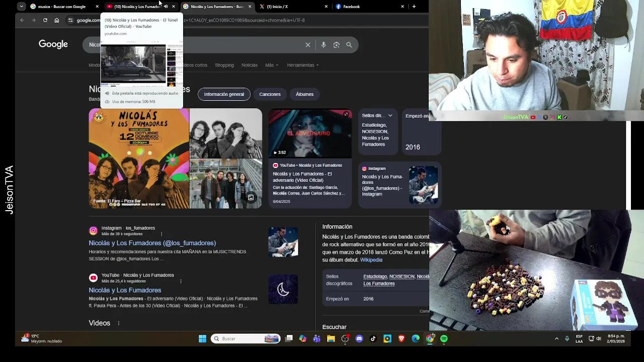Open the moon thumbnail beside YouTube result

point(283,289)
